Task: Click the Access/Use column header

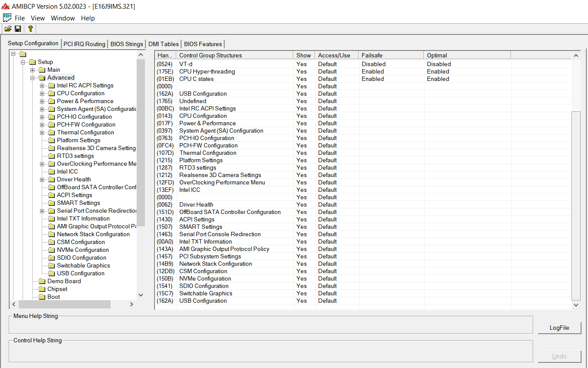Action: coord(337,55)
